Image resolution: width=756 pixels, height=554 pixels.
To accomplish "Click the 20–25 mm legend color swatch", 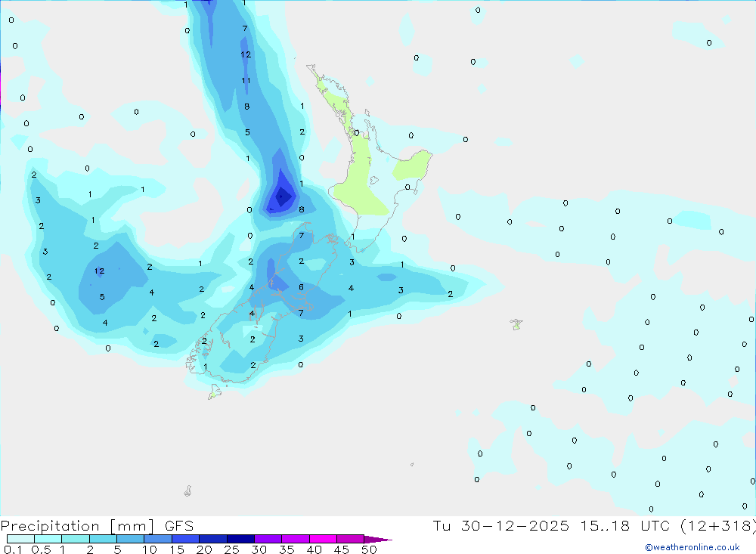I will 213,539.
